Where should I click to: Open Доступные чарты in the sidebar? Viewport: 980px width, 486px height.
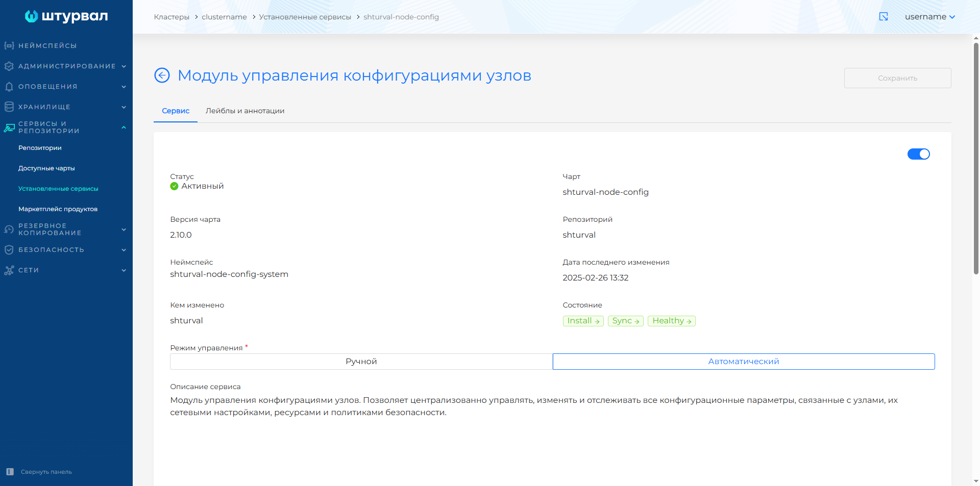coord(46,168)
